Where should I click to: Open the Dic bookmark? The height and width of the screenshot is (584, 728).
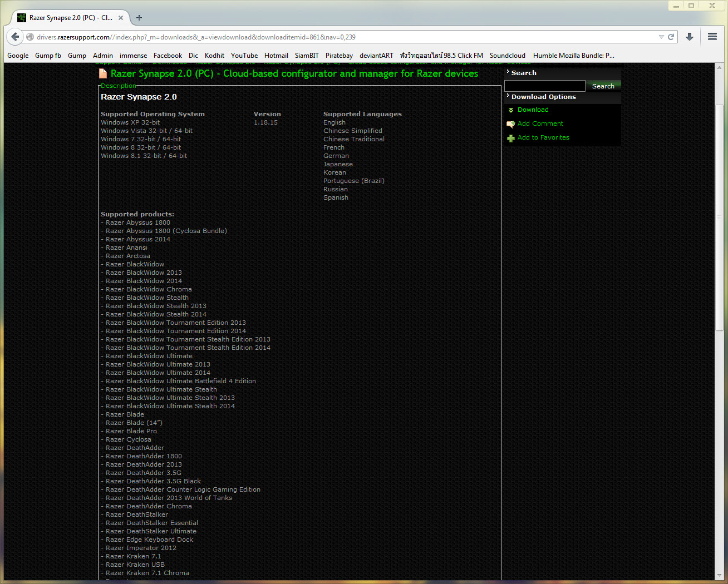point(193,56)
